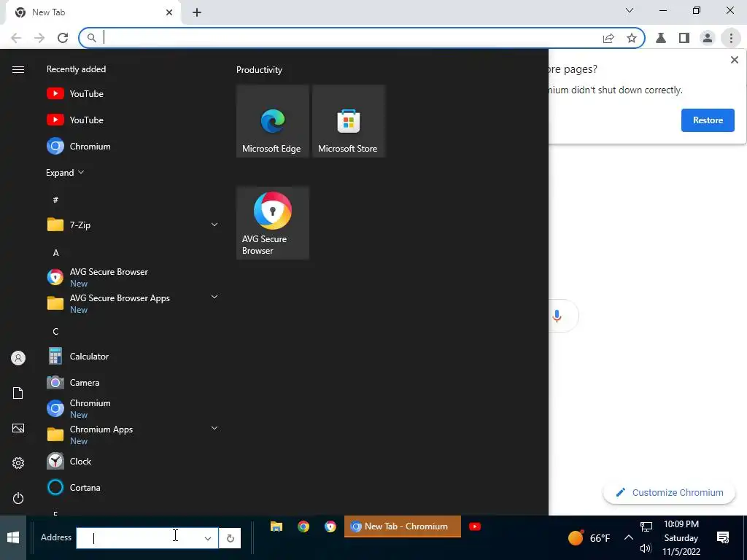
Task: Click the # letter group header
Action: 55,200
